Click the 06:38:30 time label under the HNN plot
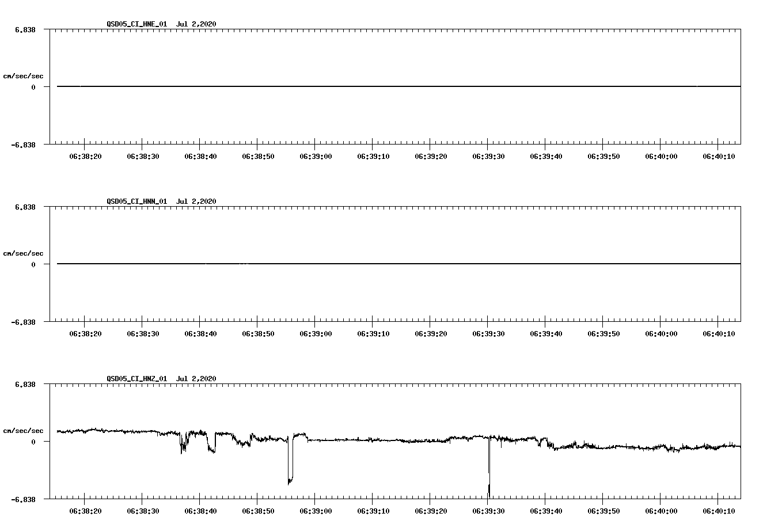Image resolution: width=782 pixels, height=532 pixels. pyautogui.click(x=143, y=333)
